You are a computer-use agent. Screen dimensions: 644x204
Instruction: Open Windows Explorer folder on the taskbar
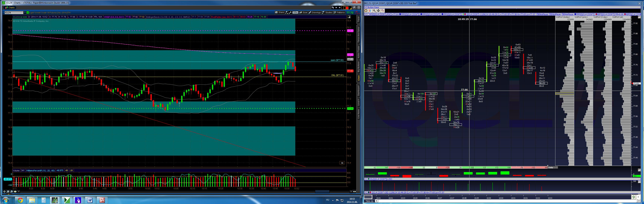(x=32, y=200)
